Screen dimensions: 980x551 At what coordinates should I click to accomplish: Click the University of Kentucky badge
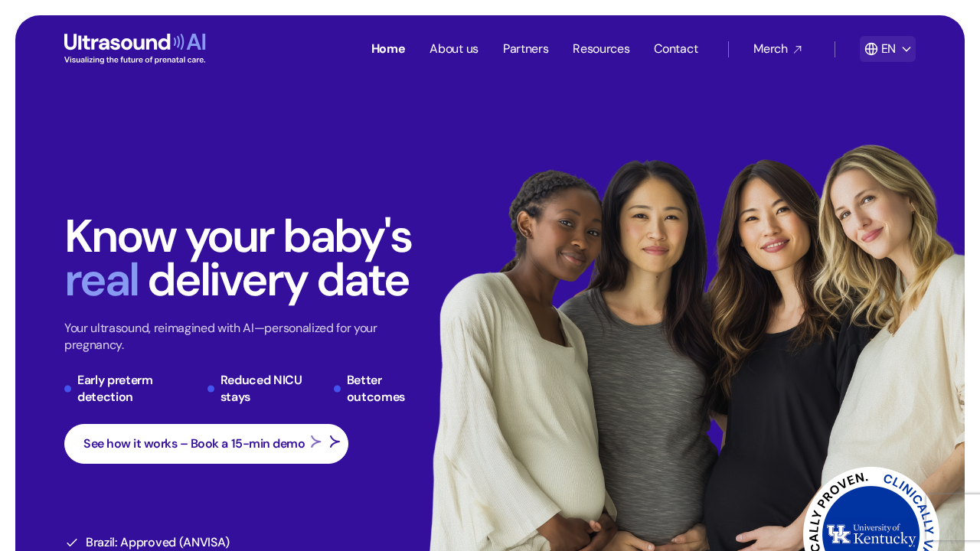871,510
